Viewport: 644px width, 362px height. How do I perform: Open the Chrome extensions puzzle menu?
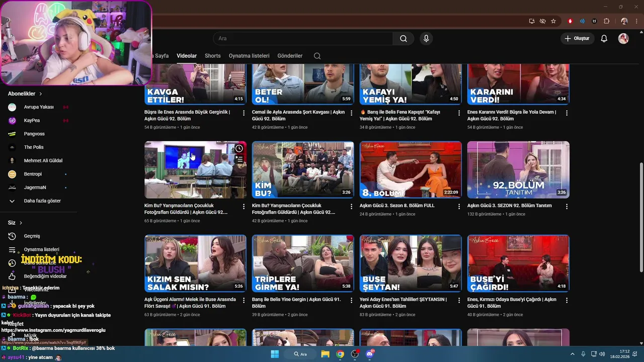(x=606, y=21)
